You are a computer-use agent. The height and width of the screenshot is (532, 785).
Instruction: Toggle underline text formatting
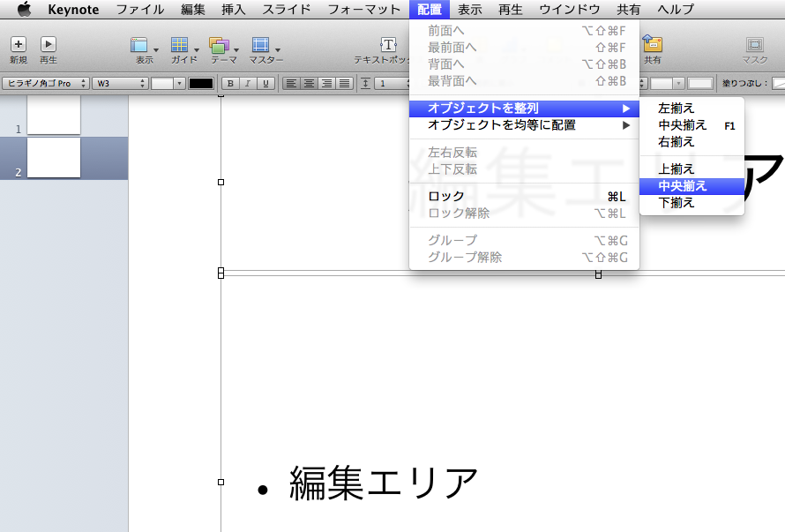point(265,83)
